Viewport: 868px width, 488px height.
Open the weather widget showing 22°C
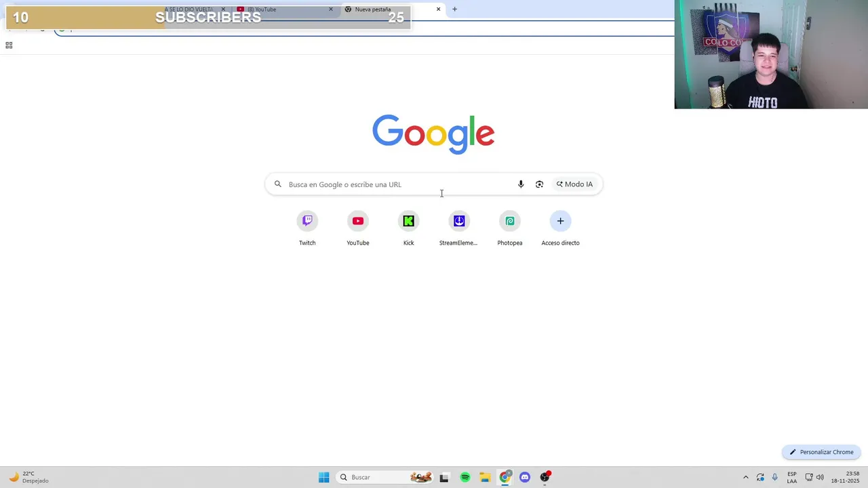click(28, 477)
